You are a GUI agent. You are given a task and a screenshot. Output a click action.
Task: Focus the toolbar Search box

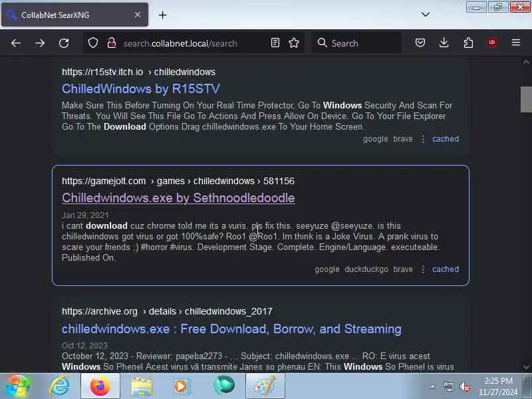point(357,43)
